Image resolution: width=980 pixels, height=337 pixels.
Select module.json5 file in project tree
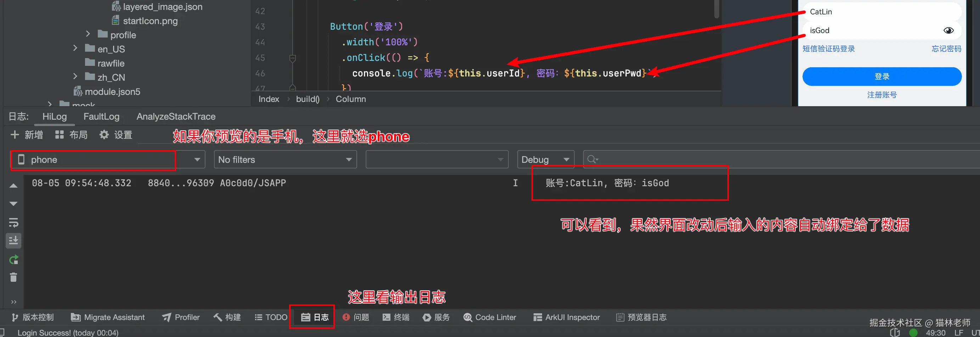tap(107, 92)
